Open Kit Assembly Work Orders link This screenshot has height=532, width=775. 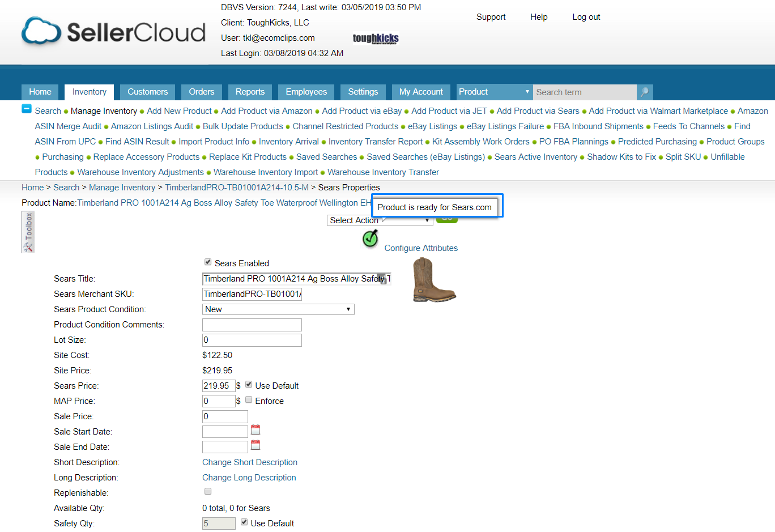click(x=481, y=142)
